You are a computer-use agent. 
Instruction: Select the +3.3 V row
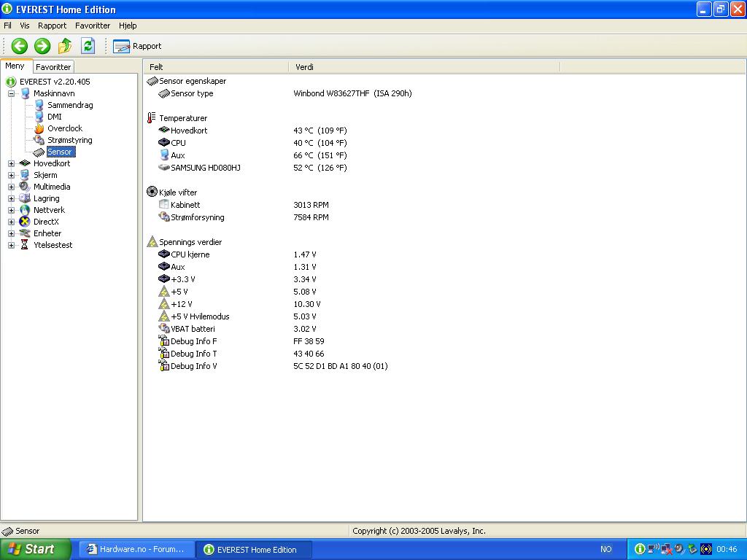click(237, 279)
